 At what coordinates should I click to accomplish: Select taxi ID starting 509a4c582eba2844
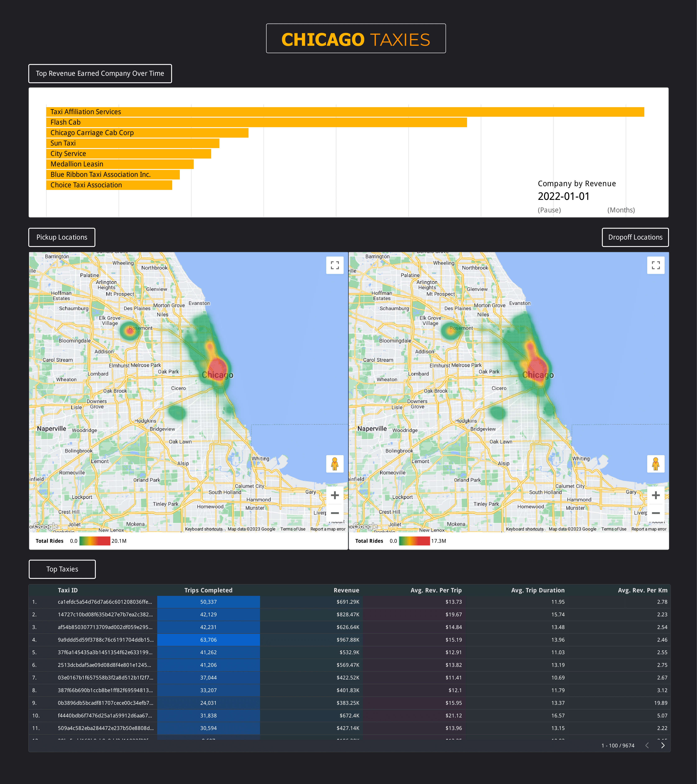pyautogui.click(x=106, y=728)
